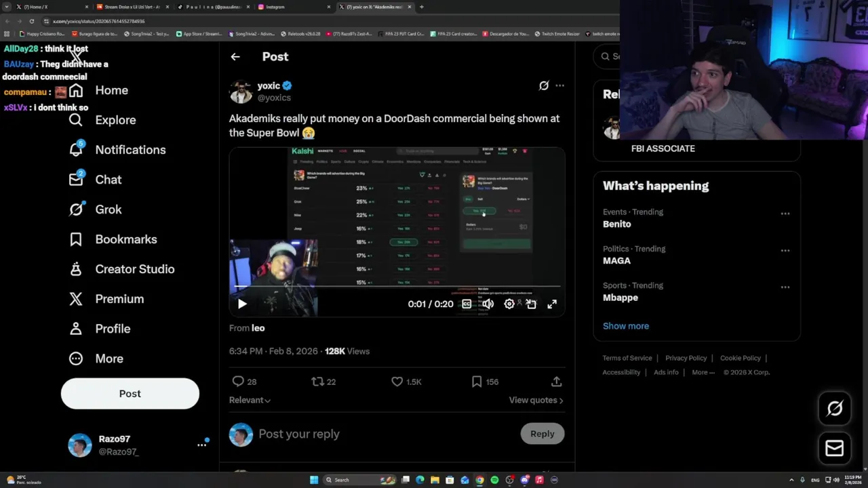Open yoxic's profile avatar
Viewport: 868px width, 488px height.
(241, 91)
